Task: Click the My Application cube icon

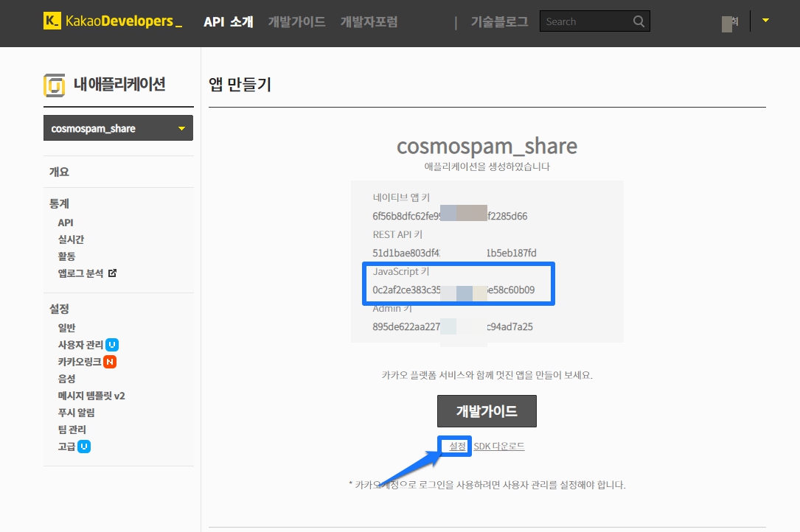Action: [x=55, y=85]
